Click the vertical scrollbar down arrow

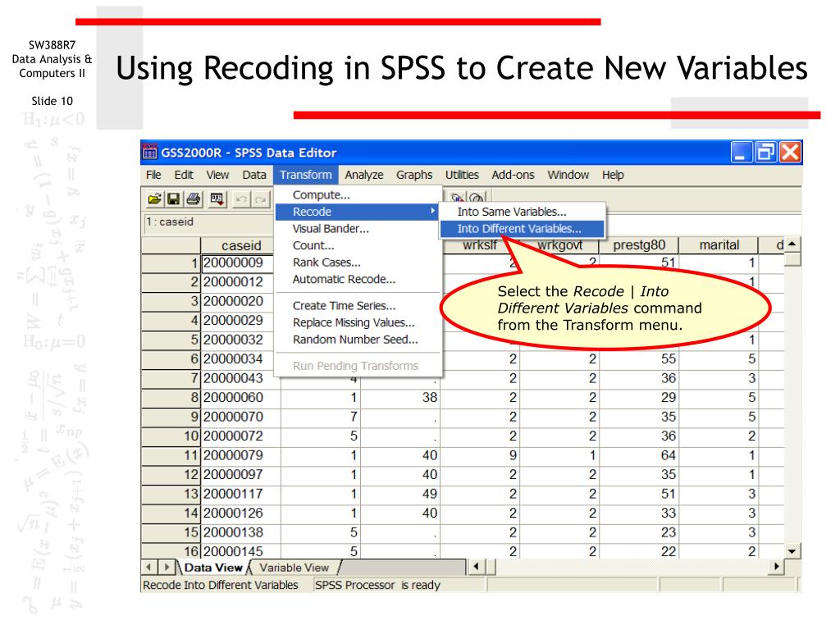pyautogui.click(x=792, y=550)
